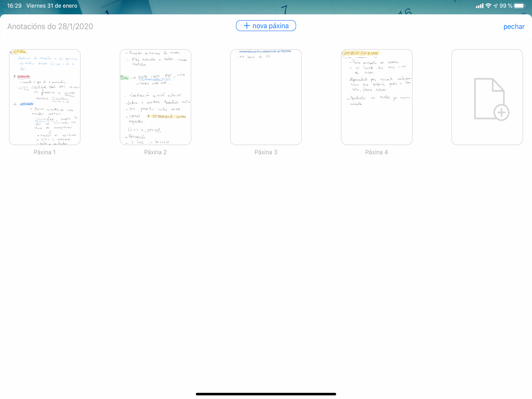
Task: Tap the battery icon in status bar
Action: tap(519, 6)
